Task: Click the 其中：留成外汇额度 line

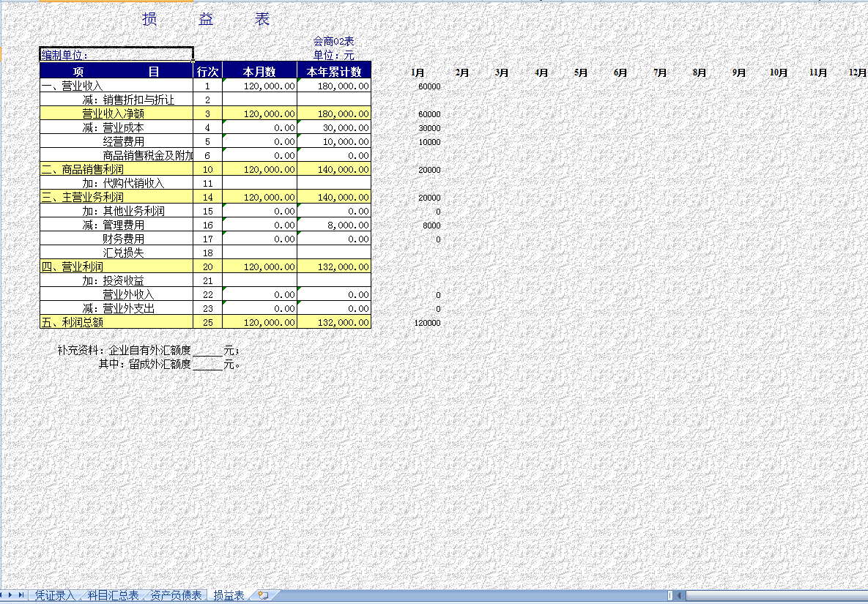Action: click(169, 364)
